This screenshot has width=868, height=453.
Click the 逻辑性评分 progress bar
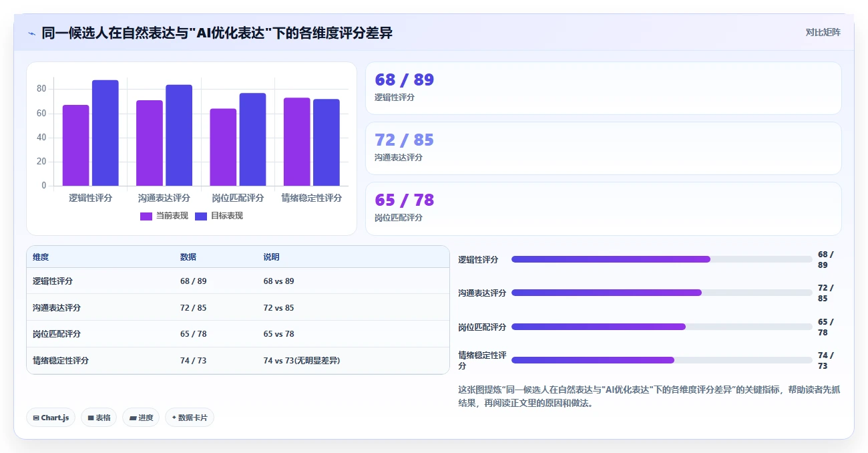(662, 259)
